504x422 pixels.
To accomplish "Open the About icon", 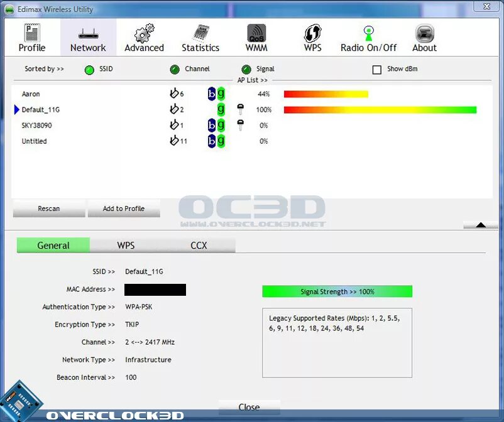I will pyautogui.click(x=425, y=33).
